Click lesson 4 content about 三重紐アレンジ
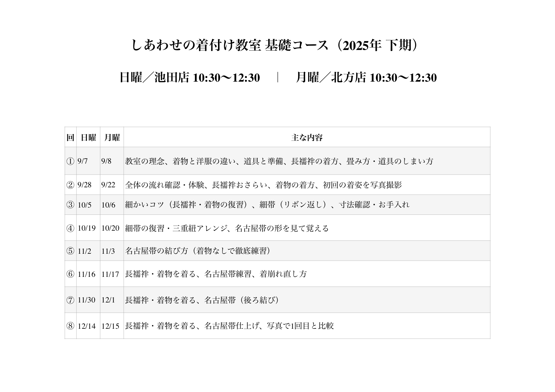Image resolution: width=555 pixels, height=392 pixels. (227, 228)
